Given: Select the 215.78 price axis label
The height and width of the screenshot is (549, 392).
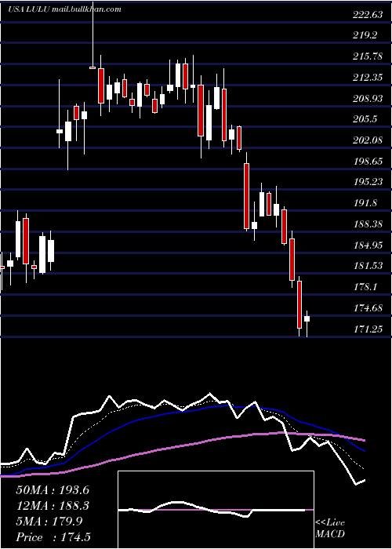Looking at the screenshot, I should tap(368, 56).
